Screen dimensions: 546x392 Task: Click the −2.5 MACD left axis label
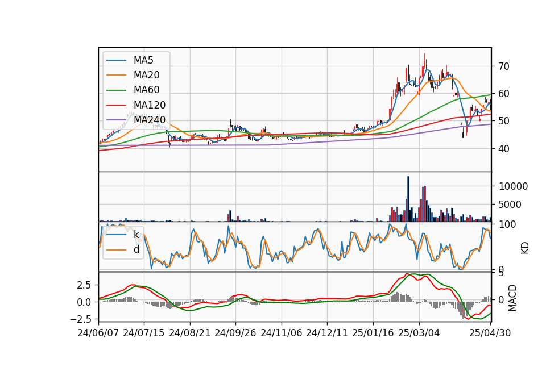coord(81,319)
